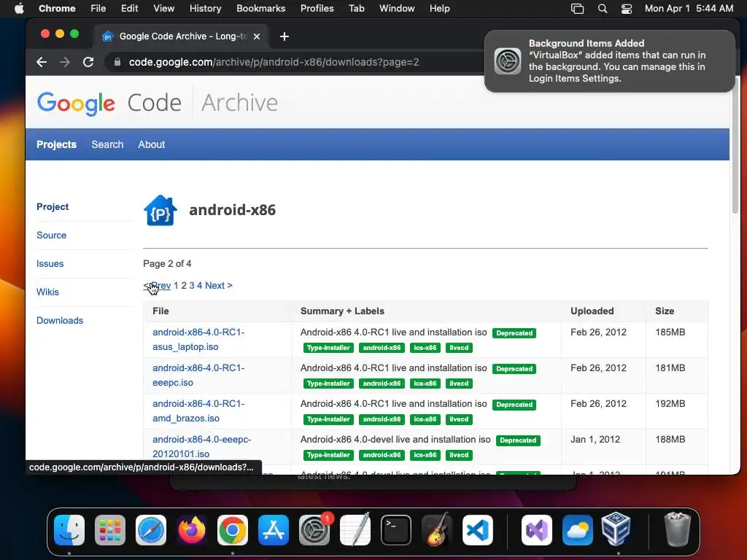
Task: Go to page 1 of downloads
Action: point(176,285)
